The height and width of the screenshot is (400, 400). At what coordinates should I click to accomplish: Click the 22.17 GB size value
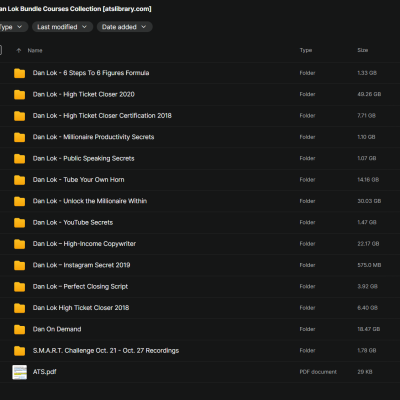(368, 244)
